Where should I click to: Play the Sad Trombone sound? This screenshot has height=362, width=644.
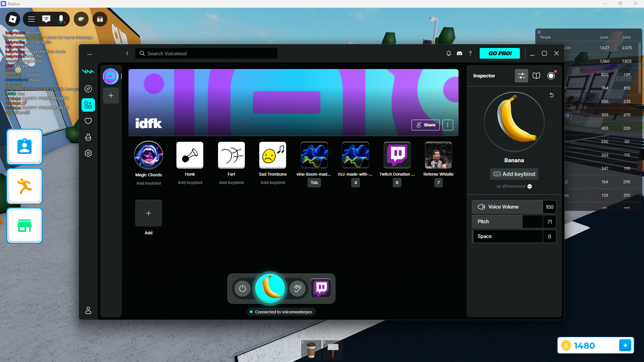(273, 155)
